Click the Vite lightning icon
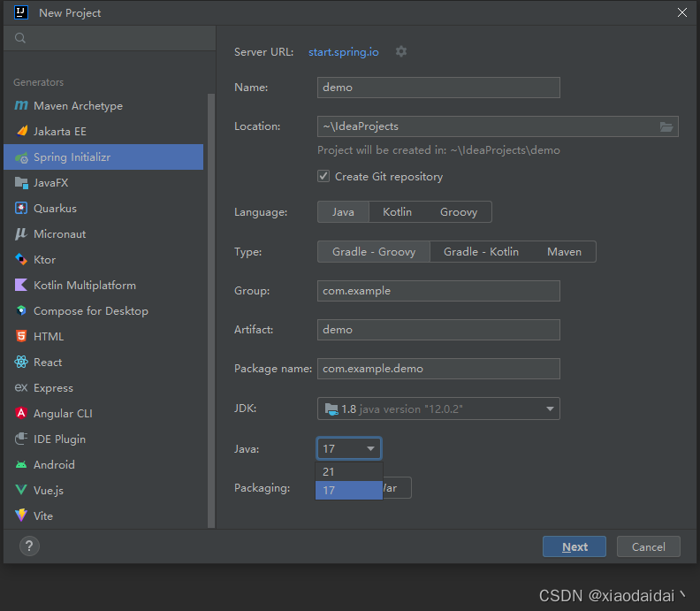 (x=21, y=515)
